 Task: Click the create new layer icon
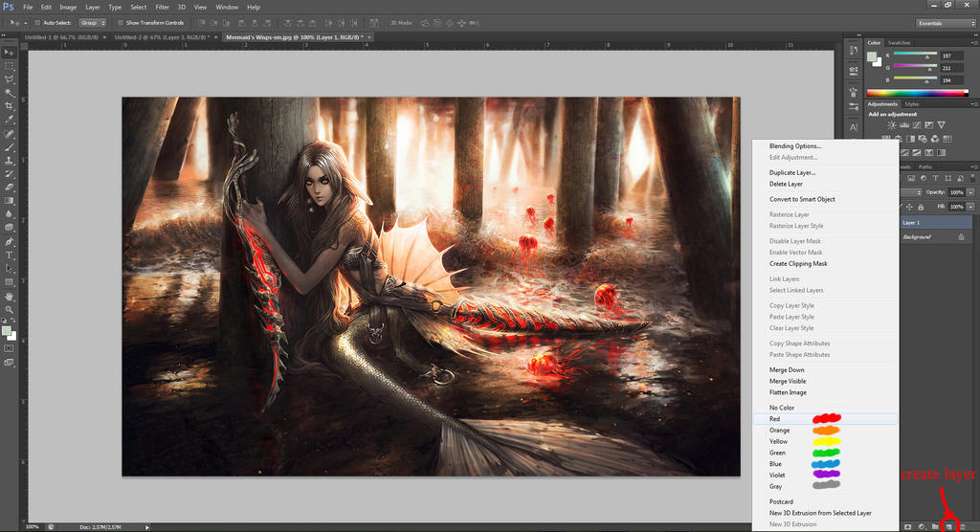click(x=948, y=526)
